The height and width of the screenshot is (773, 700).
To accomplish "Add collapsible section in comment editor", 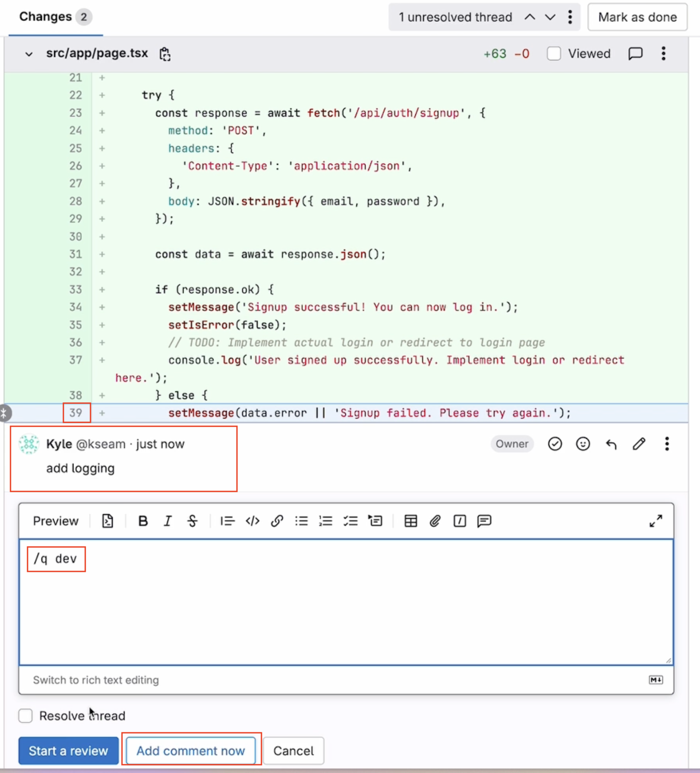I will pos(375,521).
